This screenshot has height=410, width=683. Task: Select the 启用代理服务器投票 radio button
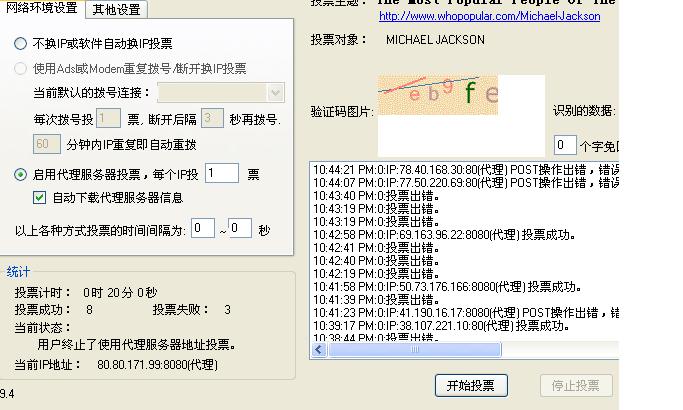(21, 175)
